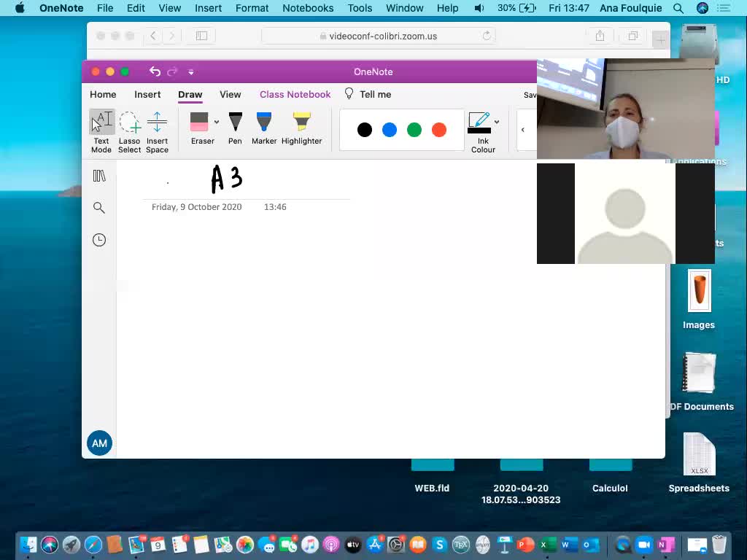This screenshot has height=560, width=747.
Task: Click the Safari address bar videoconf-colibri.zoom.us
Action: pos(379,36)
